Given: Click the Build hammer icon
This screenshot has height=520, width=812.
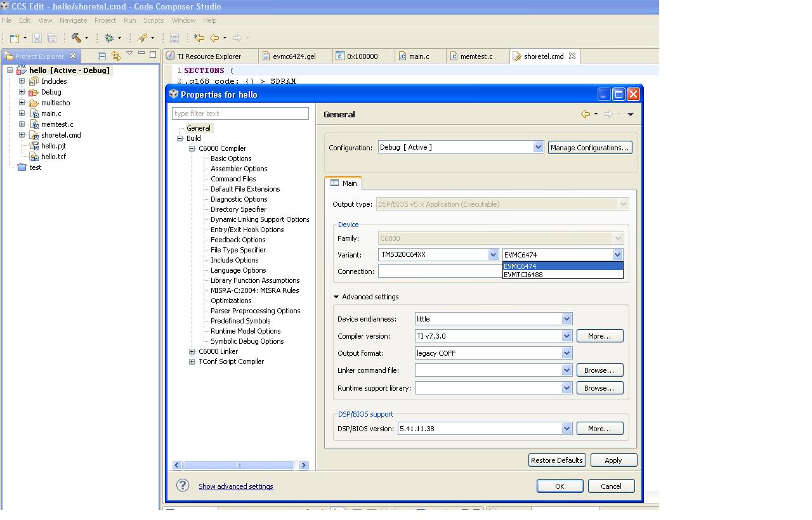Looking at the screenshot, I should 76,38.
